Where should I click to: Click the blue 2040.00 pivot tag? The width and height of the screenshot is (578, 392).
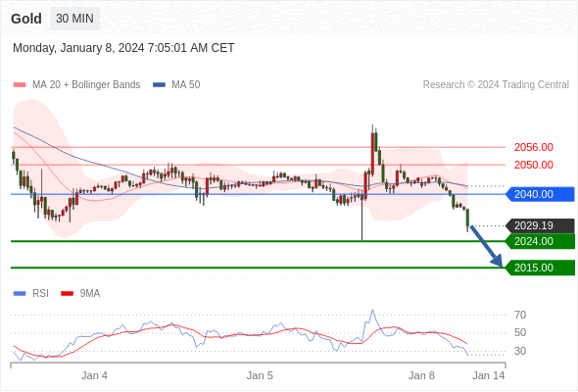point(540,194)
